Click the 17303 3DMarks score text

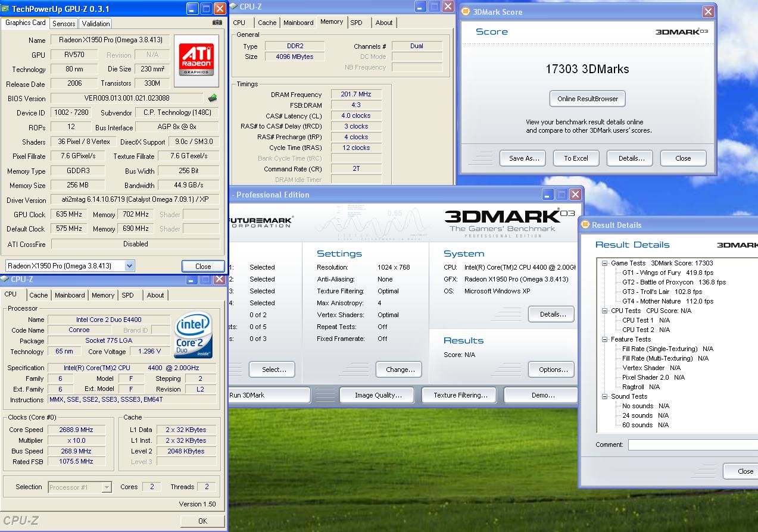[587, 69]
